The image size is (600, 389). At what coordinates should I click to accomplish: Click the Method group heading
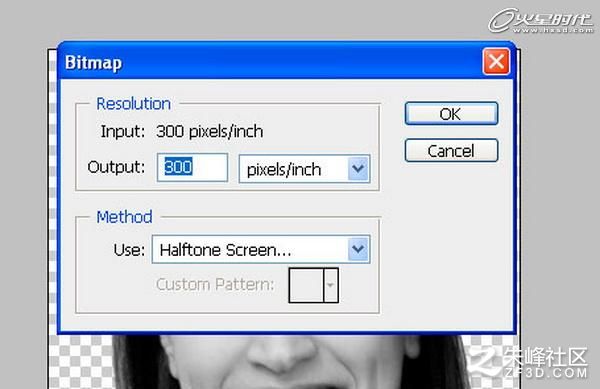point(124,217)
